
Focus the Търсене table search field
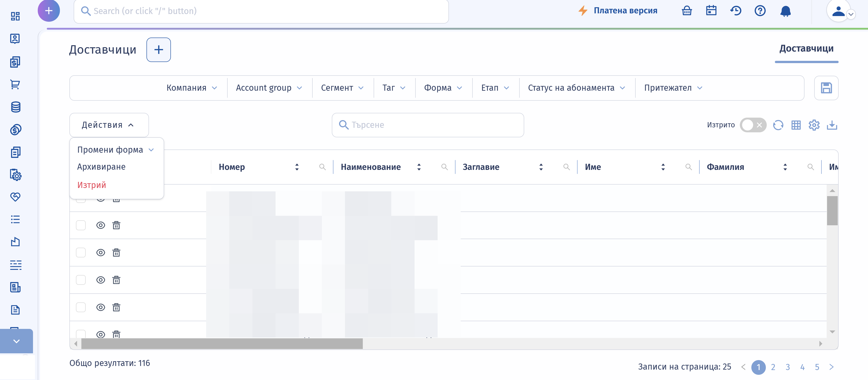point(428,125)
